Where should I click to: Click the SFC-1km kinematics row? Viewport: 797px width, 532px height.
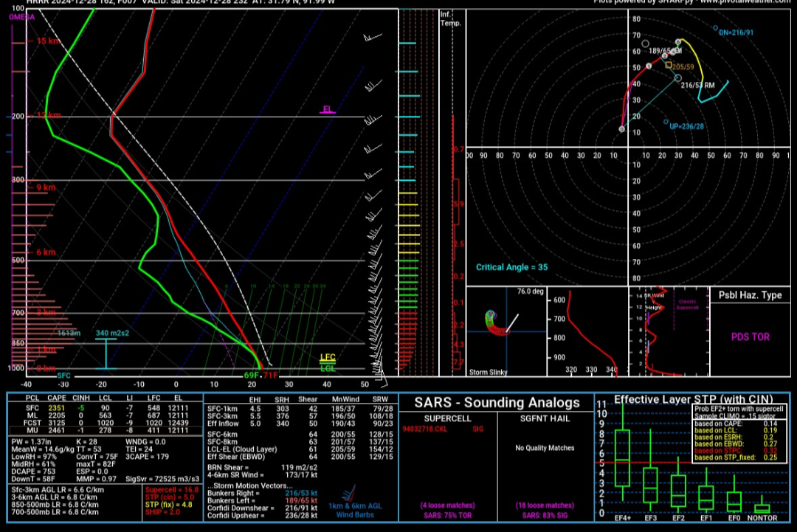tap(300, 409)
